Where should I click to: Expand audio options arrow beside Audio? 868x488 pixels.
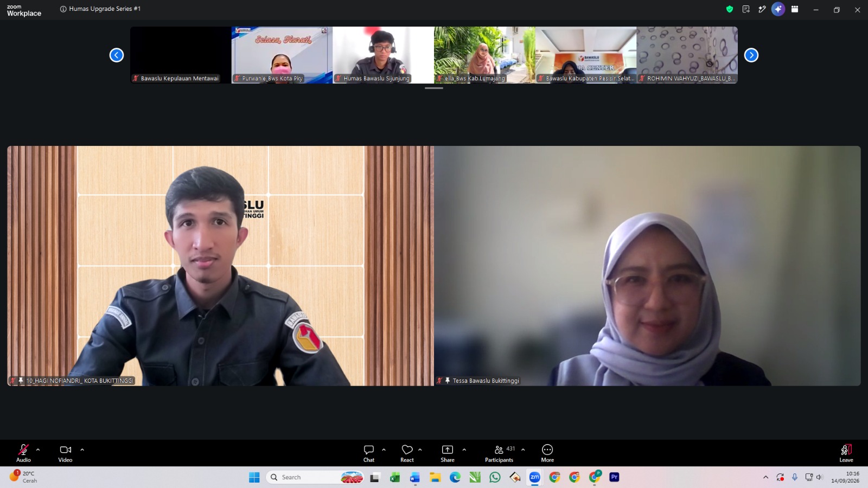pos(38,450)
